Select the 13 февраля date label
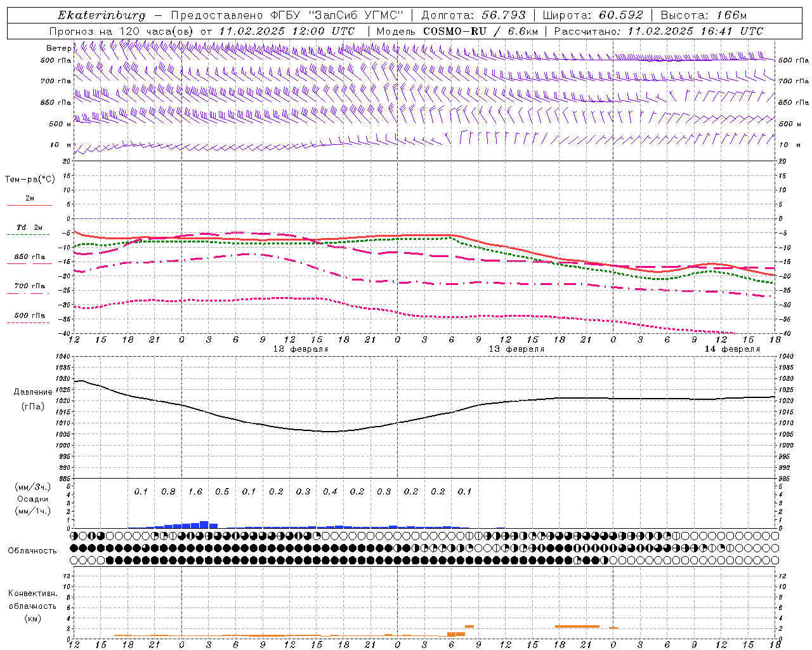The image size is (812, 650). [516, 349]
